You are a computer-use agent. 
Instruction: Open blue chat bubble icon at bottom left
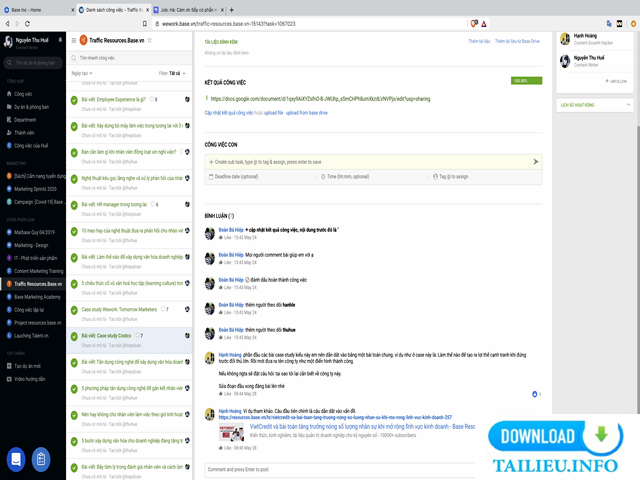pos(16,459)
